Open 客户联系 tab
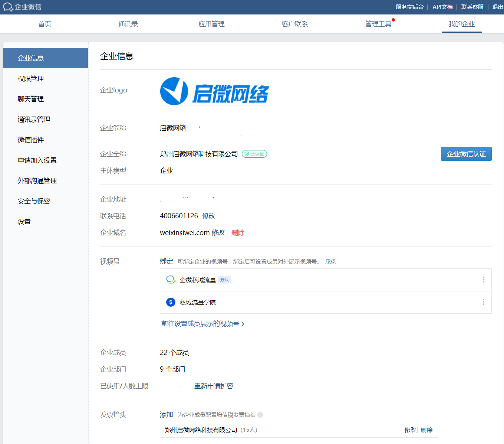504x444 pixels. coord(295,24)
